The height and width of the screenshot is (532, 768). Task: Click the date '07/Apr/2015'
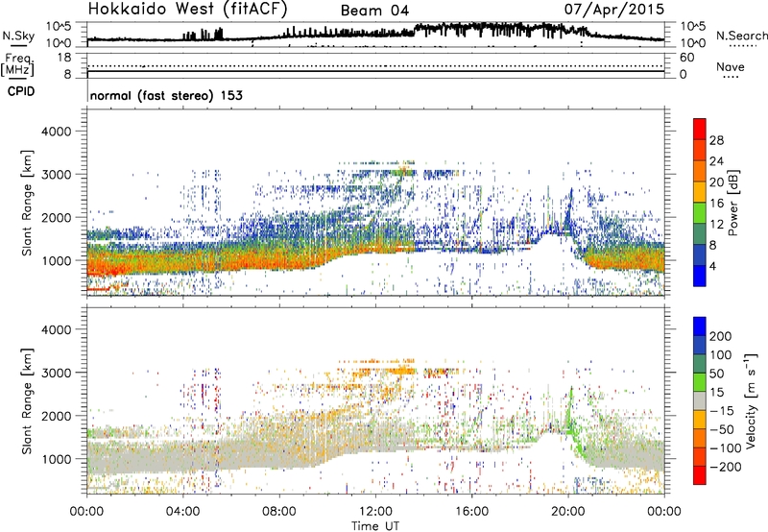tap(614, 10)
